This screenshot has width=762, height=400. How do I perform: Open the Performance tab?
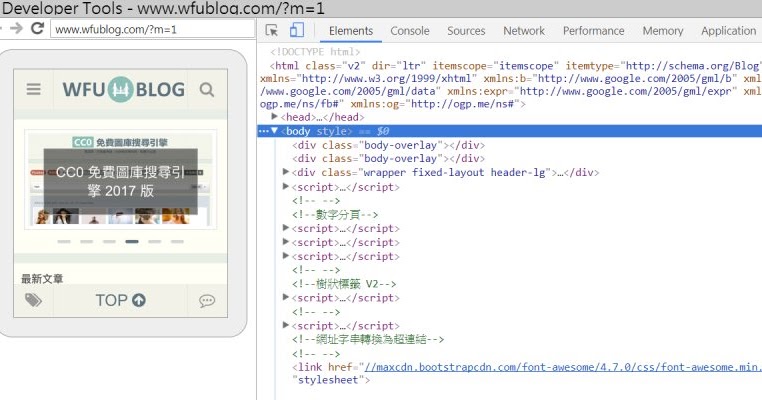(593, 31)
